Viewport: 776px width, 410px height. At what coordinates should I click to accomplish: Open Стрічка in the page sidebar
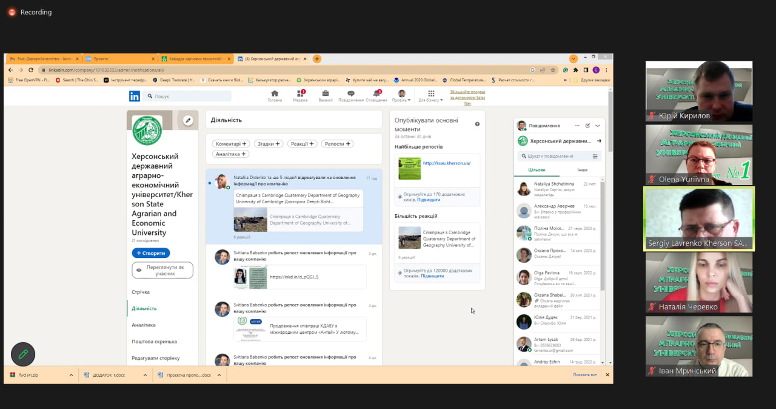point(141,292)
